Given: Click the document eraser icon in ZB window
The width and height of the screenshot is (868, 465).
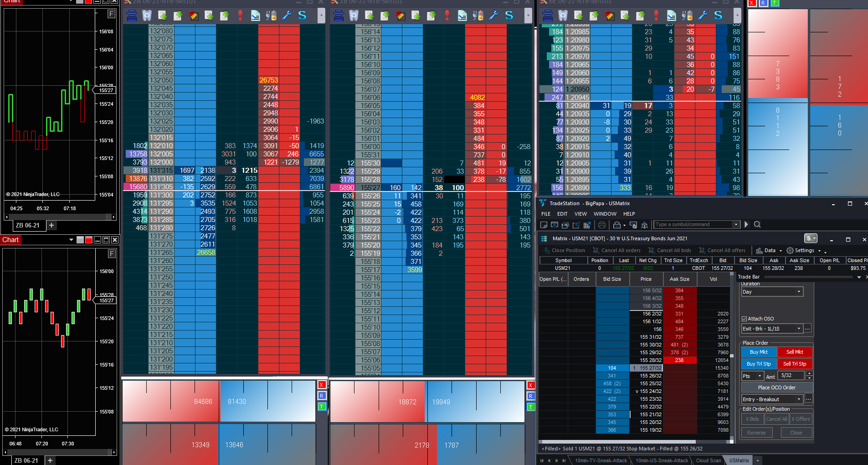Looking at the screenshot, I should (x=462, y=16).
